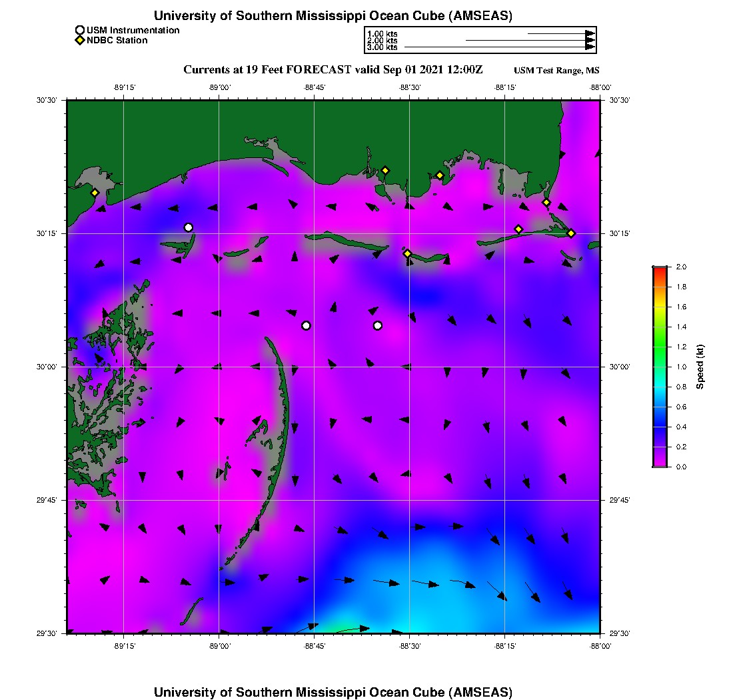Select the westernmost NDBC station diamond marker
The width and height of the screenshot is (733, 700).
(95, 193)
